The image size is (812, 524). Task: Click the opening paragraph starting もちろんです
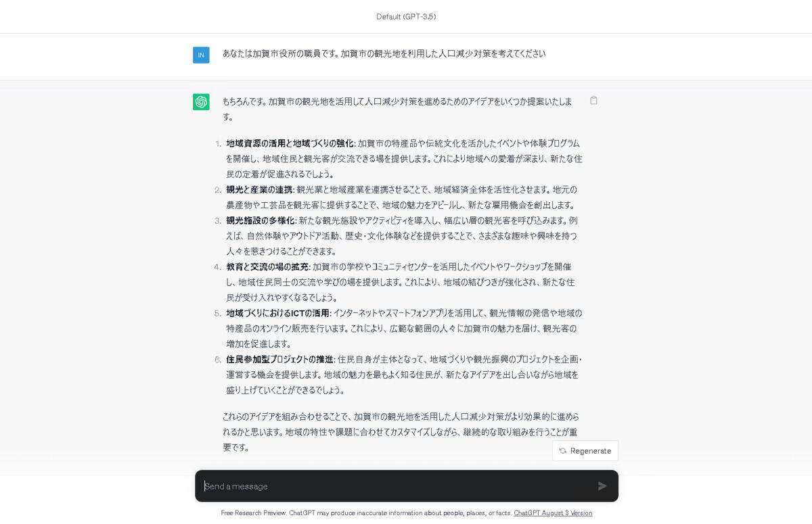pos(397,109)
